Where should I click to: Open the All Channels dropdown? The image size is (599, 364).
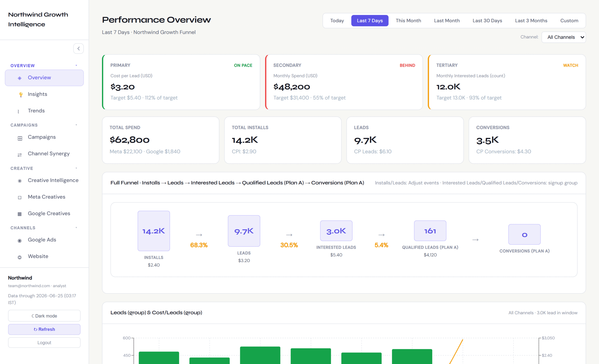point(563,37)
